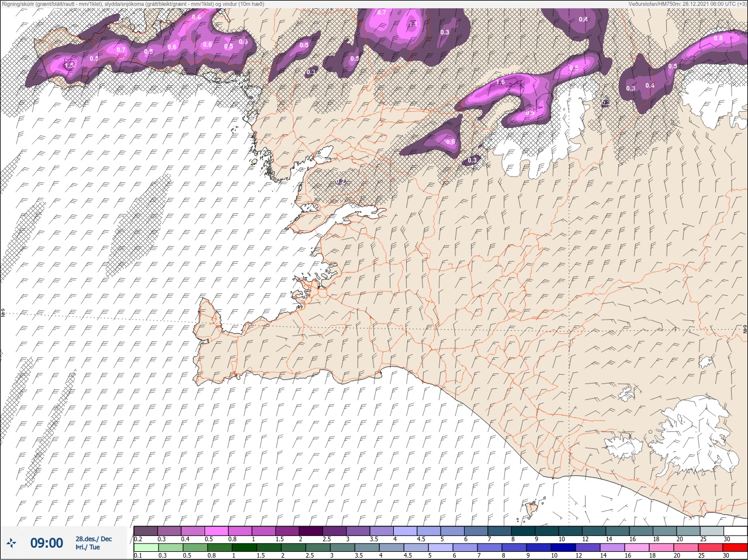Screen dimensions: 748x560
Task: Pick the lower legend swatch between 5 and 6
Action: point(441,548)
